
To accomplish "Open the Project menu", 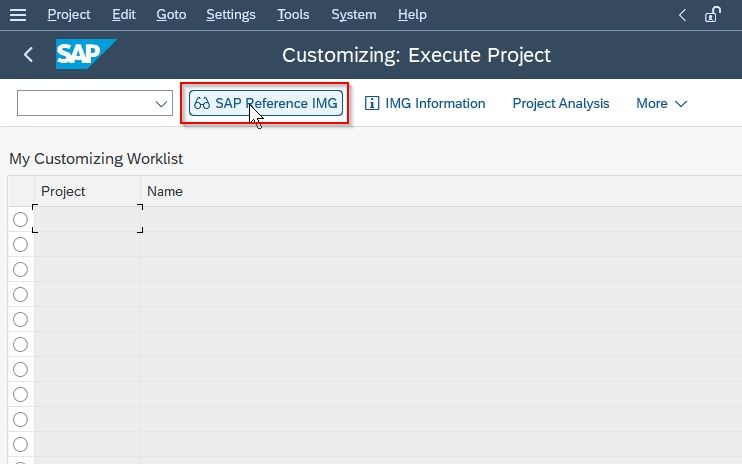I will click(69, 15).
